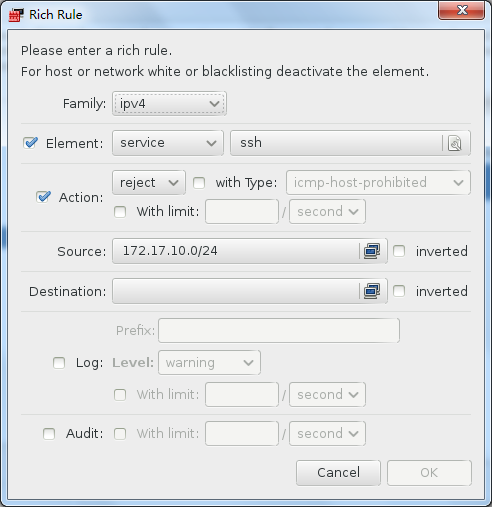The image size is (492, 507).
Task: Enable the 'with Type' checkbox
Action: (x=199, y=183)
